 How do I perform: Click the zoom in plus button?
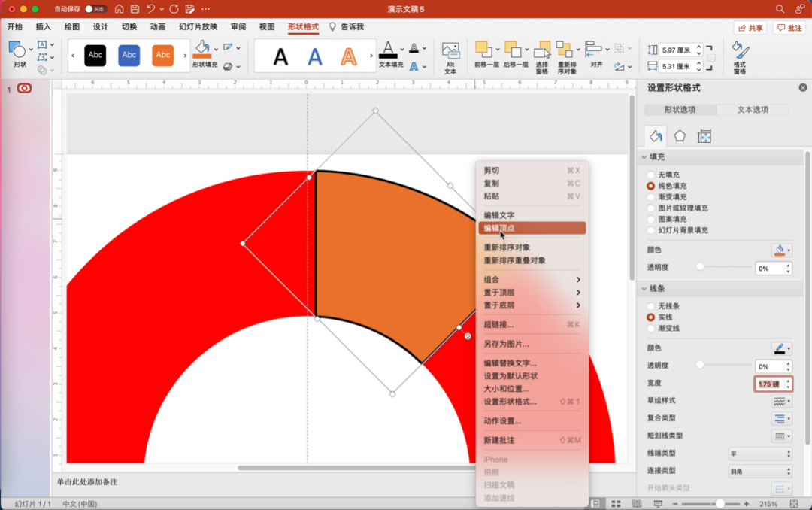[747, 504]
